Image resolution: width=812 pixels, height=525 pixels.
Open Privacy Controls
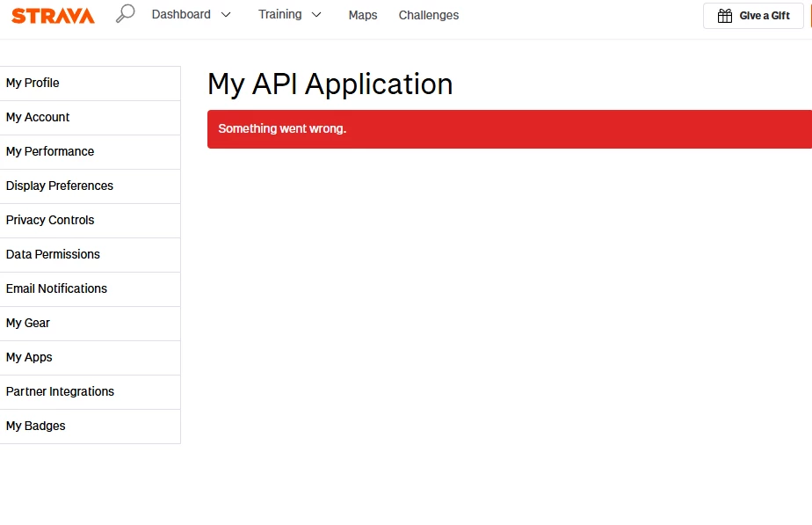tap(91, 220)
